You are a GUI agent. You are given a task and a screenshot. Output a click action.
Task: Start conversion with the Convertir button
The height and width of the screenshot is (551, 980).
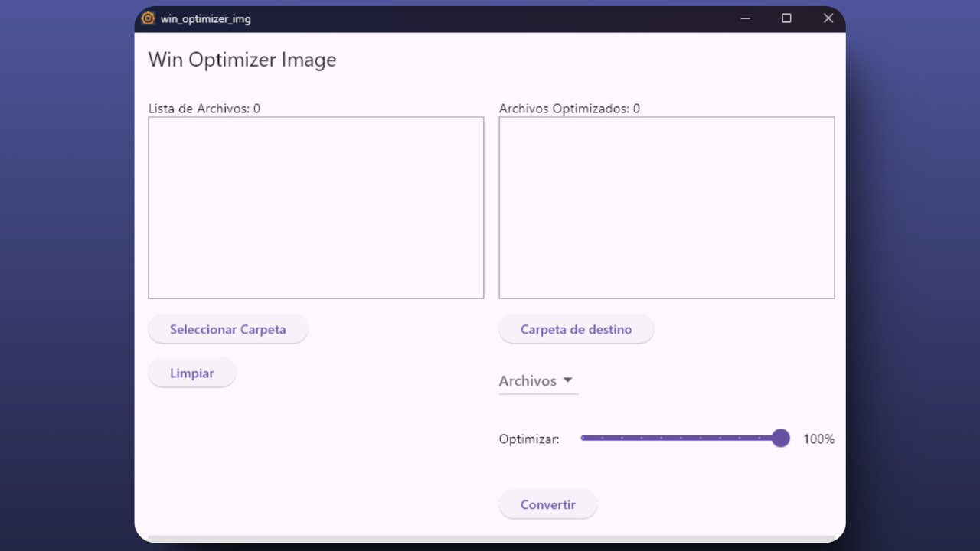pyautogui.click(x=548, y=504)
